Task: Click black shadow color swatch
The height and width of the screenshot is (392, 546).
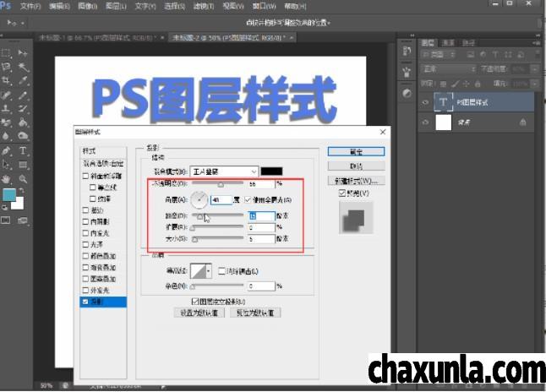Action: 271,171
